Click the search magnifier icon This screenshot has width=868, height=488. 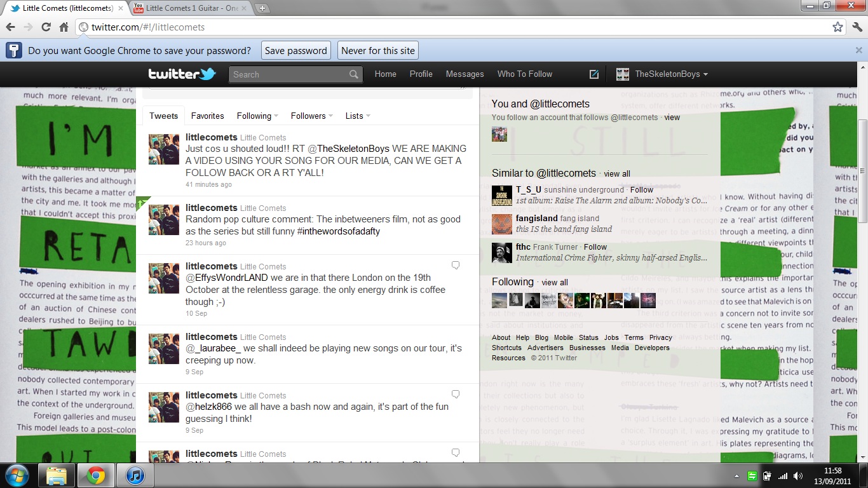tap(354, 74)
